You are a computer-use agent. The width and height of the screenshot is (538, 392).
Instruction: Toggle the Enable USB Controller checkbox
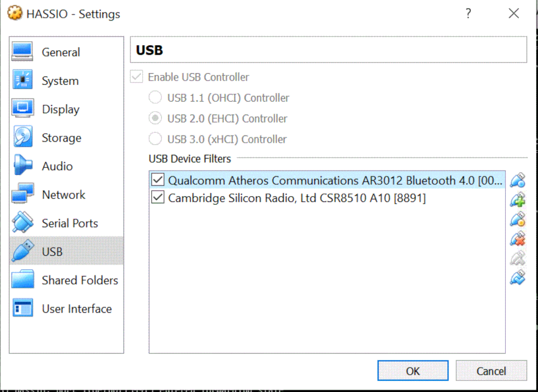[x=136, y=77]
